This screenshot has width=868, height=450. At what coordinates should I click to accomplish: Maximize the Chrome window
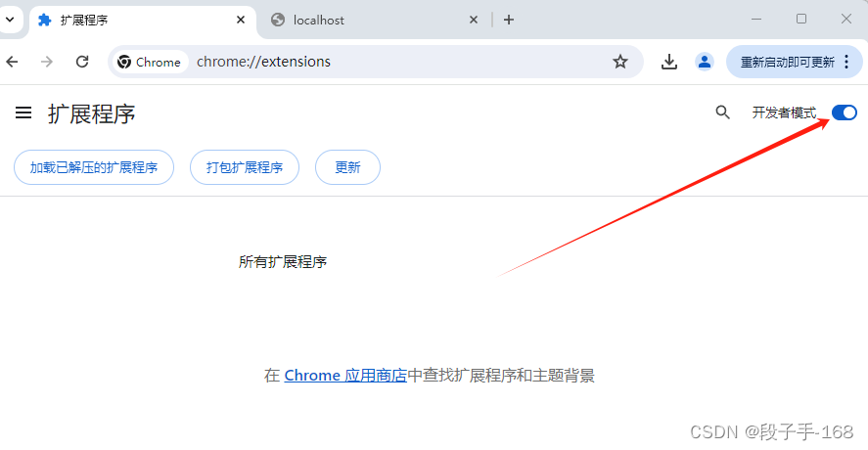tap(801, 20)
